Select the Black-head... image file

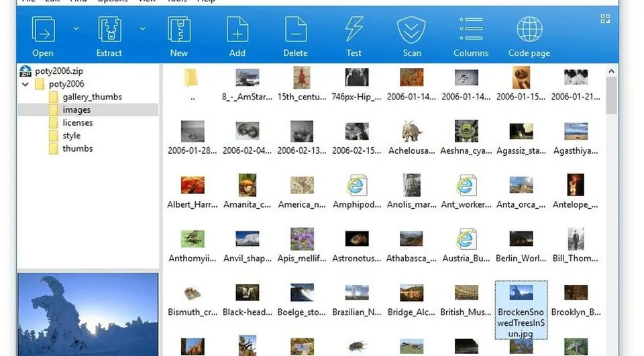(x=248, y=300)
